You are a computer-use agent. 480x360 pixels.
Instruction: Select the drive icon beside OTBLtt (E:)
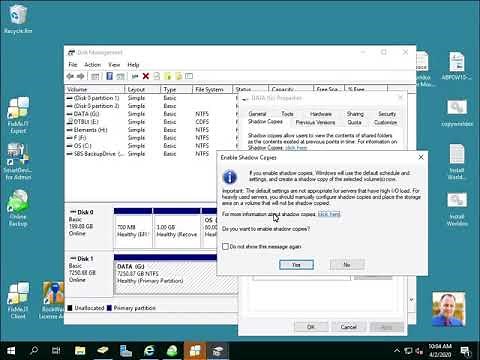pos(70,122)
